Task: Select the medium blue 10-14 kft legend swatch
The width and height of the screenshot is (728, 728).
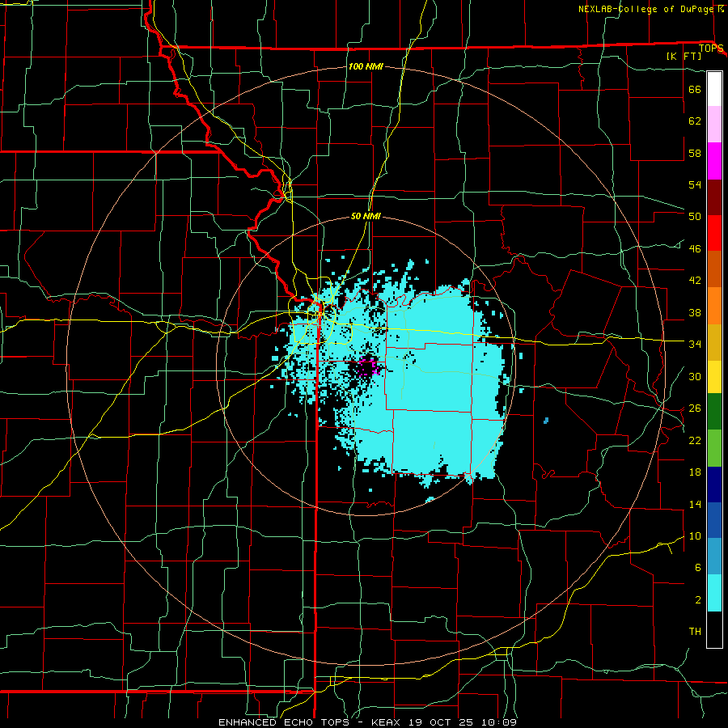Action: tap(714, 520)
